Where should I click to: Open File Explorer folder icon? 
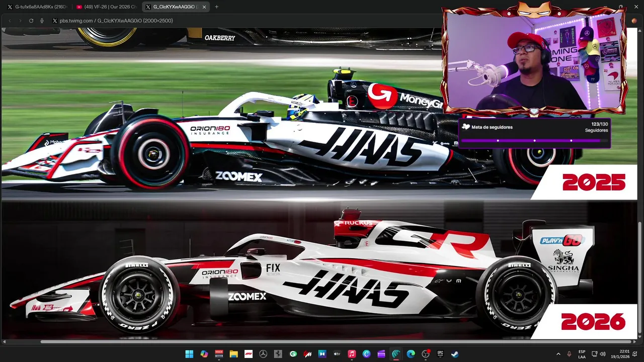click(233, 354)
